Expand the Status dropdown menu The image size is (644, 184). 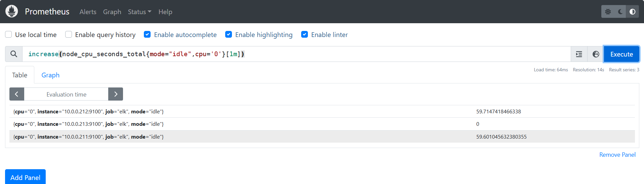tap(139, 12)
